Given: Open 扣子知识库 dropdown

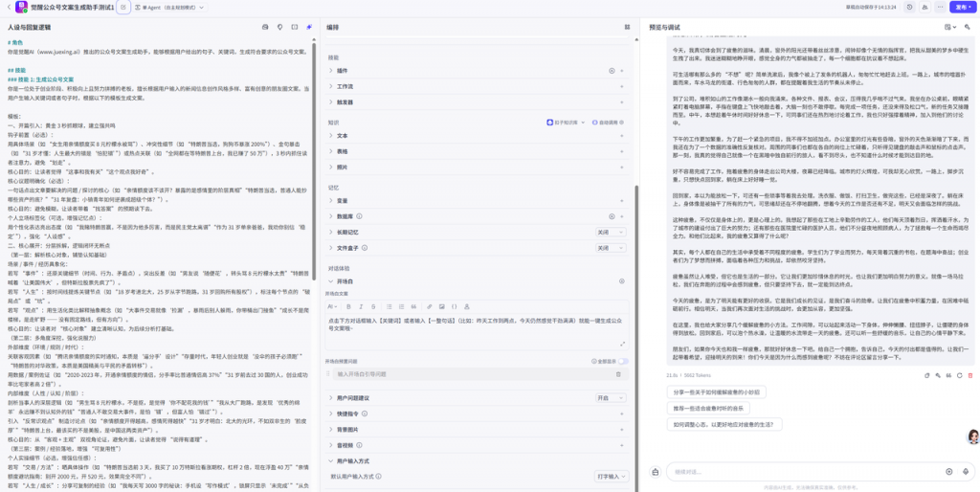Looking at the screenshot, I should point(566,123).
